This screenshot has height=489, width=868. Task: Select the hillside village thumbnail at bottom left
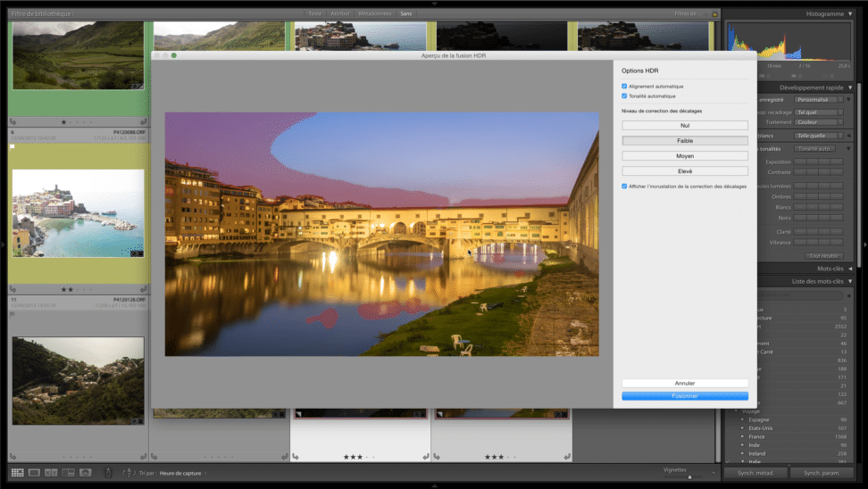coord(78,380)
